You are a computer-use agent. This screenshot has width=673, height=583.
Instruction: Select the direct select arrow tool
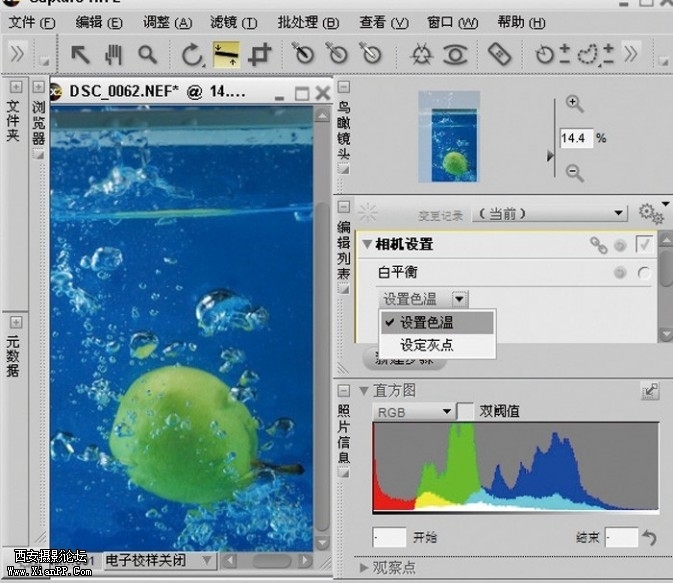point(80,55)
